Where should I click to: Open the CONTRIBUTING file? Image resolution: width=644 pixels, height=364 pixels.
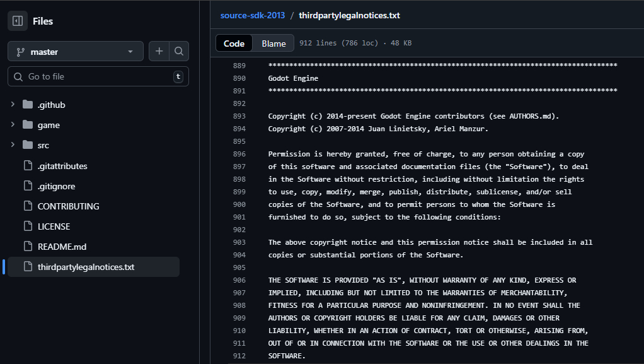coord(68,206)
